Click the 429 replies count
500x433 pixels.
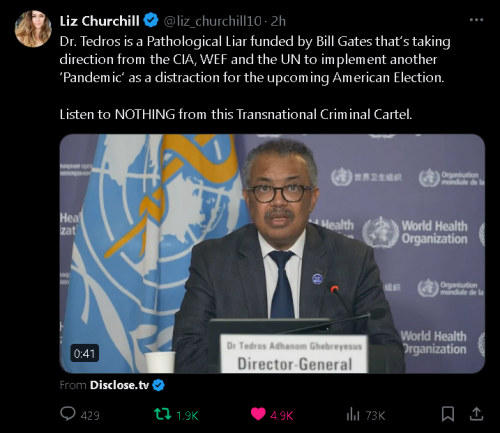tap(90, 416)
